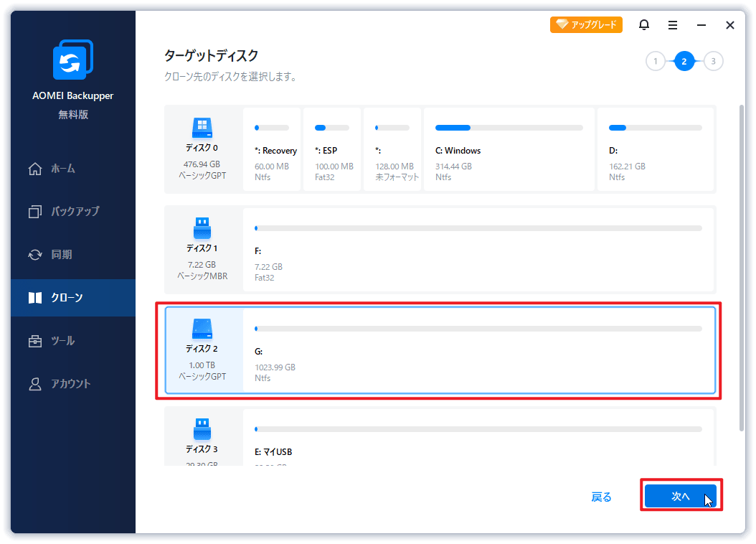Click the ディスク 0 label

(202, 148)
